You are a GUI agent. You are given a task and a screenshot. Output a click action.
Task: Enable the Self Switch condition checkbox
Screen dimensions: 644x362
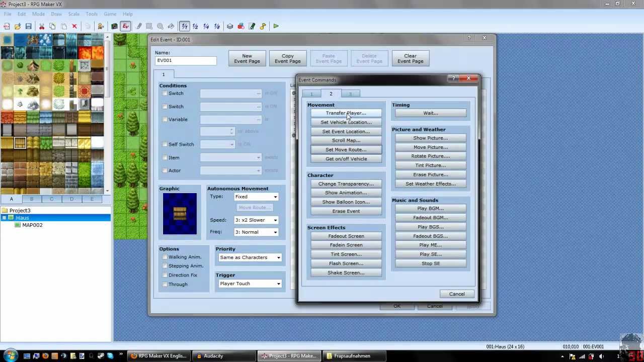[165, 144]
